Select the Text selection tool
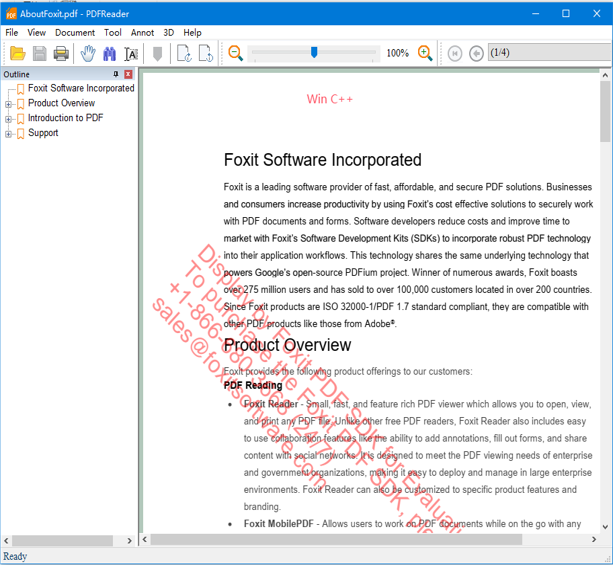 point(131,54)
